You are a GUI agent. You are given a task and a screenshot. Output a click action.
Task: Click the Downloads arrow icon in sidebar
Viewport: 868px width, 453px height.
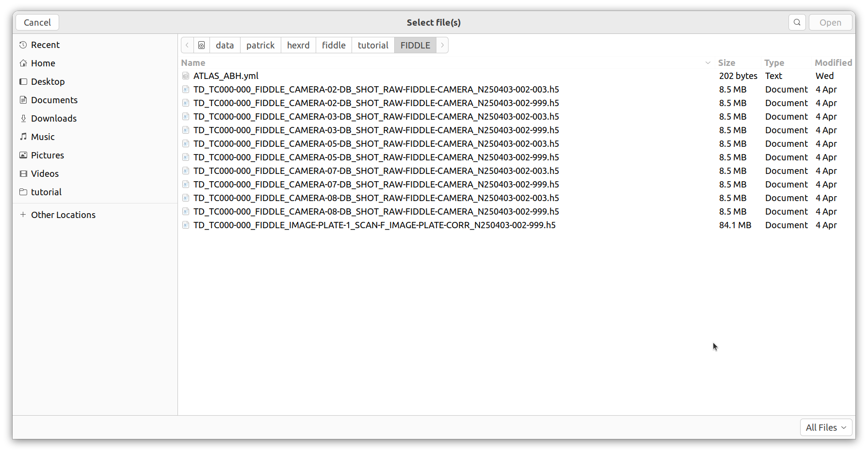click(23, 119)
